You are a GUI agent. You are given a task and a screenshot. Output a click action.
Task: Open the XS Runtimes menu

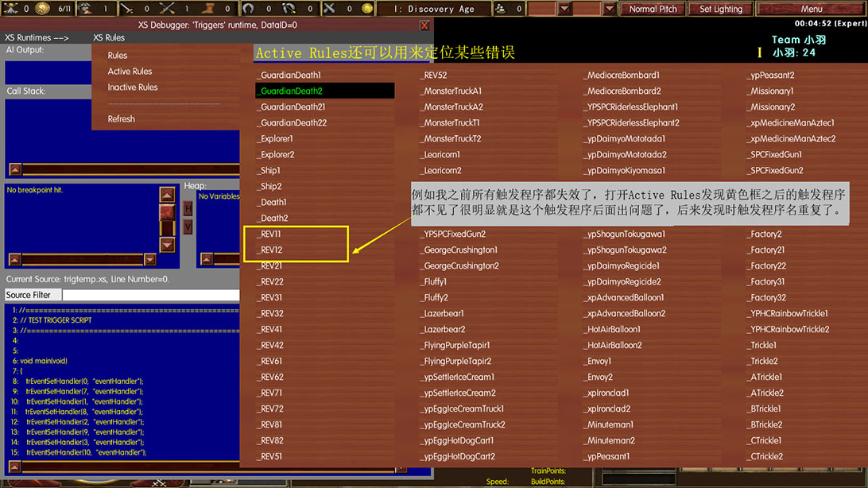coord(37,37)
